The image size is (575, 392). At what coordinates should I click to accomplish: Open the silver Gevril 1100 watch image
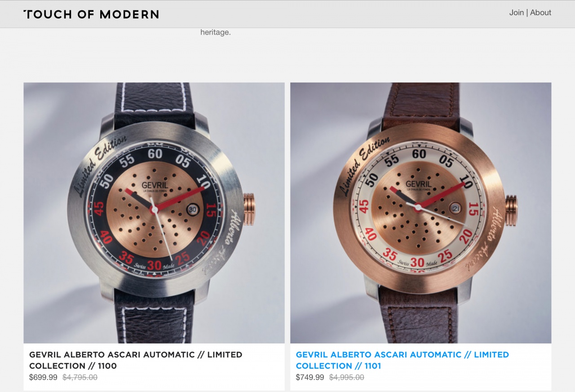point(154,213)
